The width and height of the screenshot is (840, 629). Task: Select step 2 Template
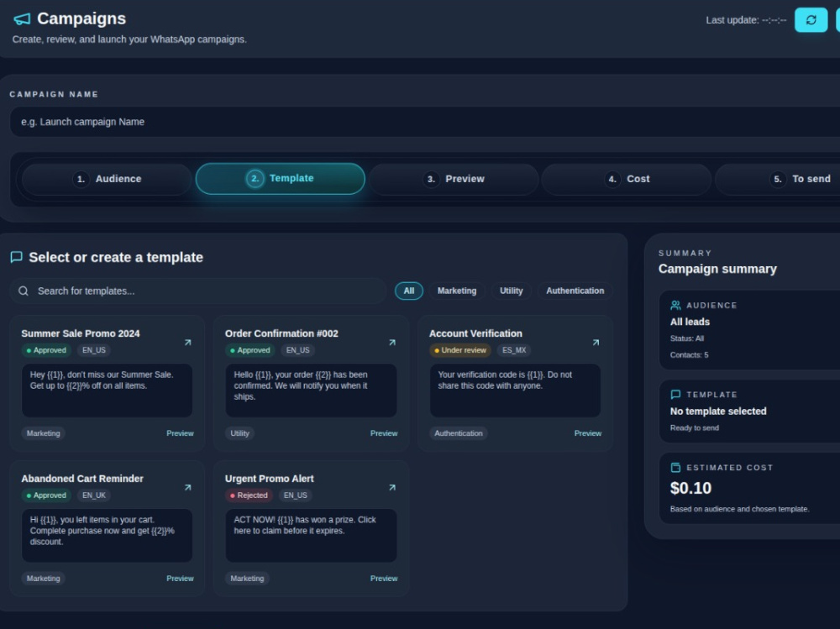tap(281, 178)
